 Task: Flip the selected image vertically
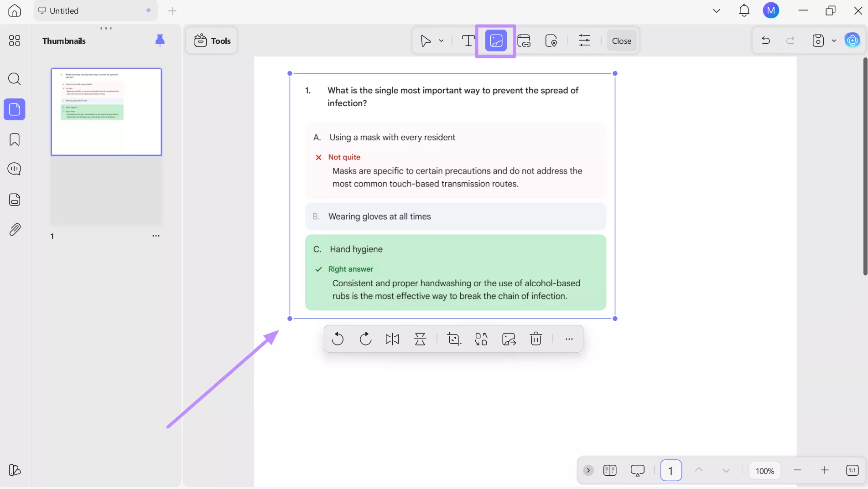(x=420, y=339)
